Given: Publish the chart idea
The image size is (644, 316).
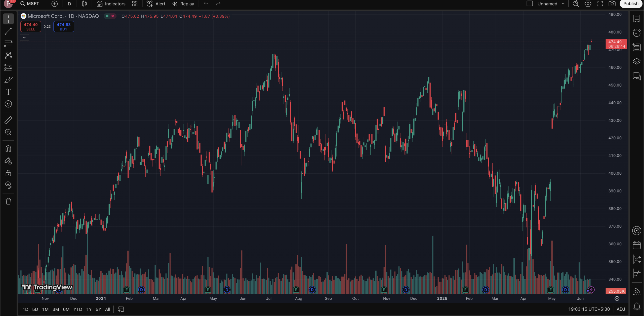Looking at the screenshot, I should click(x=631, y=4).
